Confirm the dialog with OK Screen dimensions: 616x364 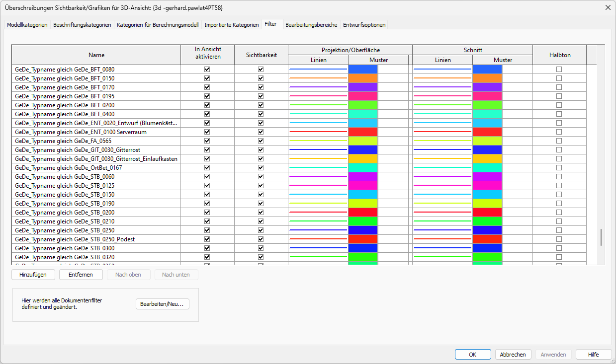point(472,354)
